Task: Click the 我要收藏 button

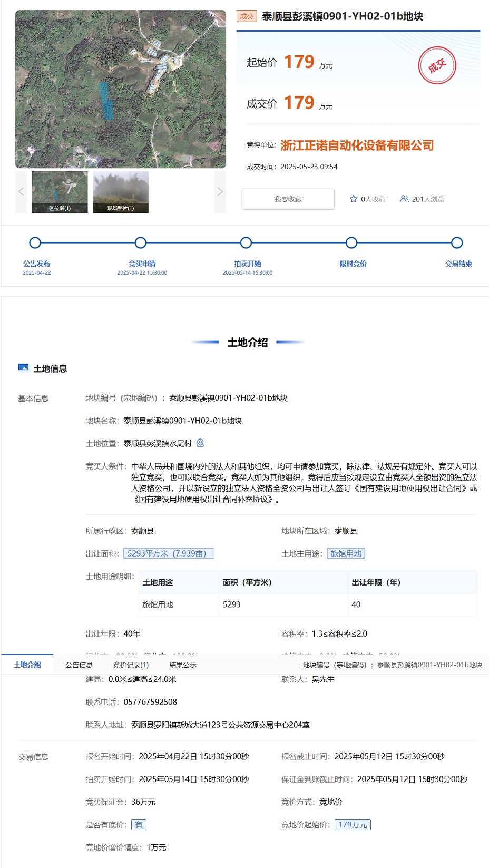Action: pyautogui.click(x=288, y=199)
